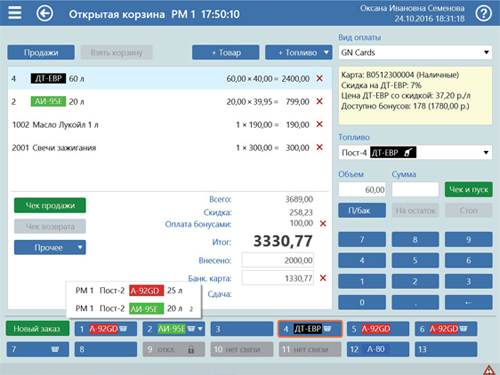Delete the Свечи зажигания item row
500x375 pixels.
(x=319, y=147)
